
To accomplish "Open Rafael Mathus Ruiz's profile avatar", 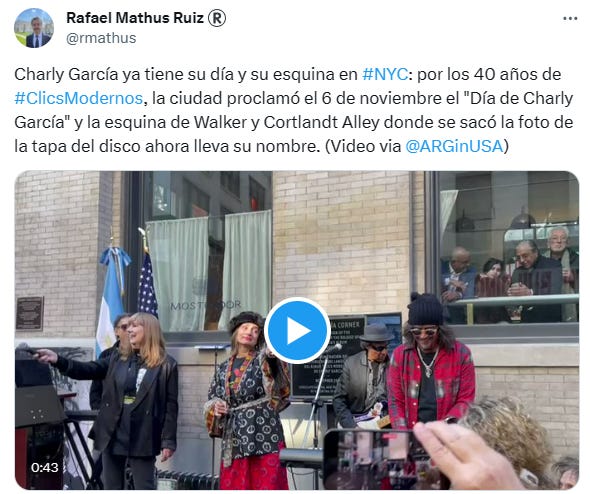I will point(34,28).
